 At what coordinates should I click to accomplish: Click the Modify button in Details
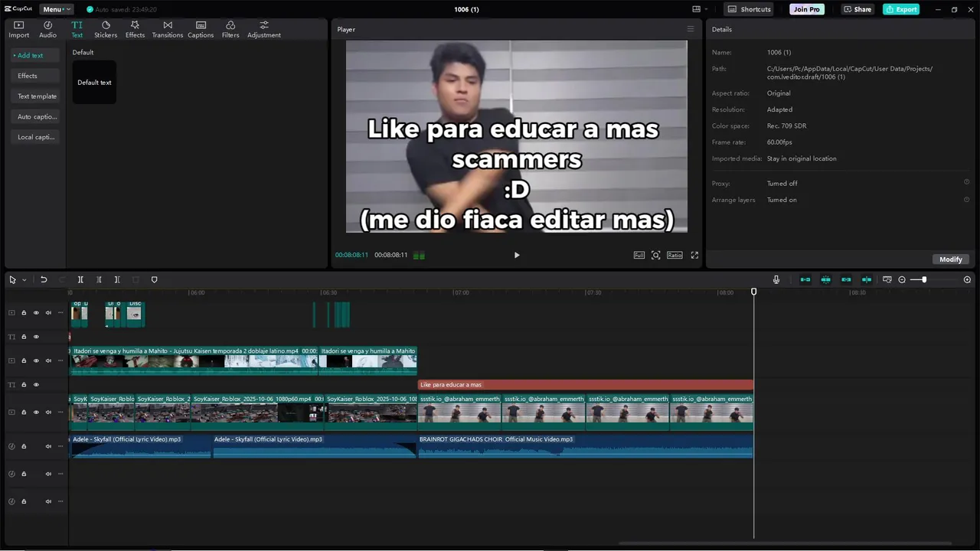pos(951,259)
